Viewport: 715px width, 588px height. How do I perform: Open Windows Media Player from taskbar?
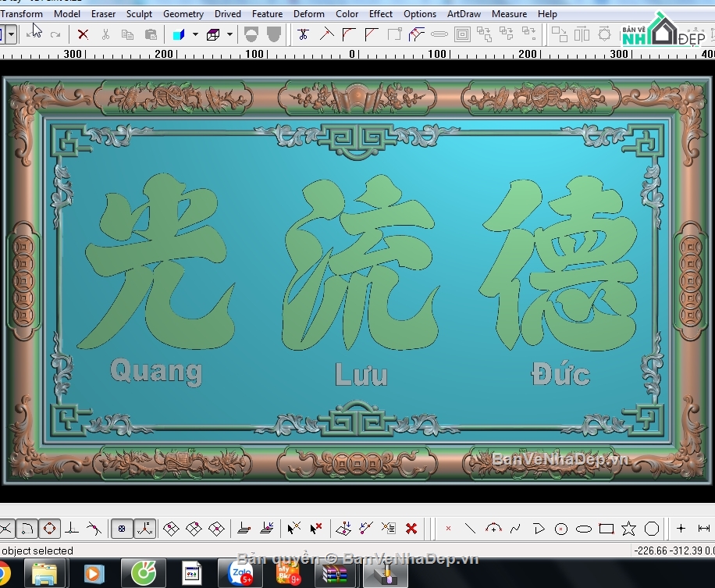pos(94,573)
